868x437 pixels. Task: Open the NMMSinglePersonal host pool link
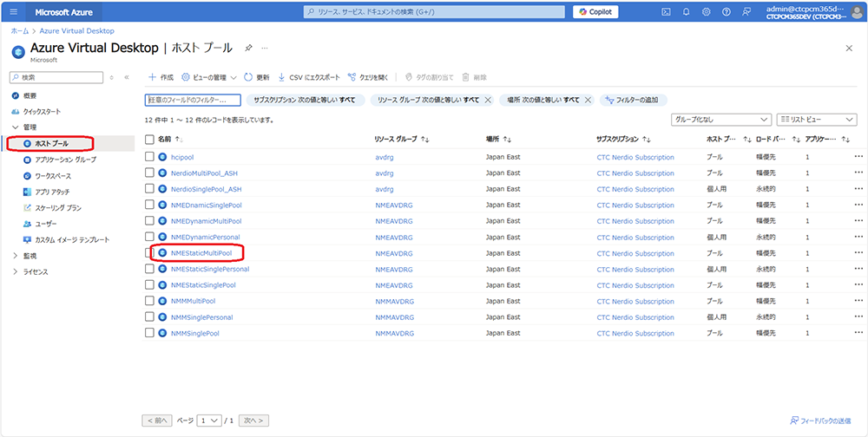[x=201, y=317]
